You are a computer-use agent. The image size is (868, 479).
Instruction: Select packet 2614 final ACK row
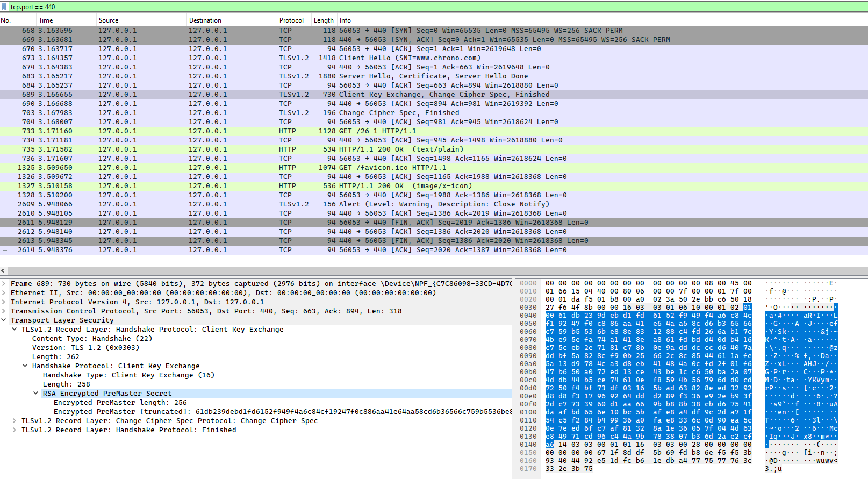pyautogui.click(x=434, y=250)
